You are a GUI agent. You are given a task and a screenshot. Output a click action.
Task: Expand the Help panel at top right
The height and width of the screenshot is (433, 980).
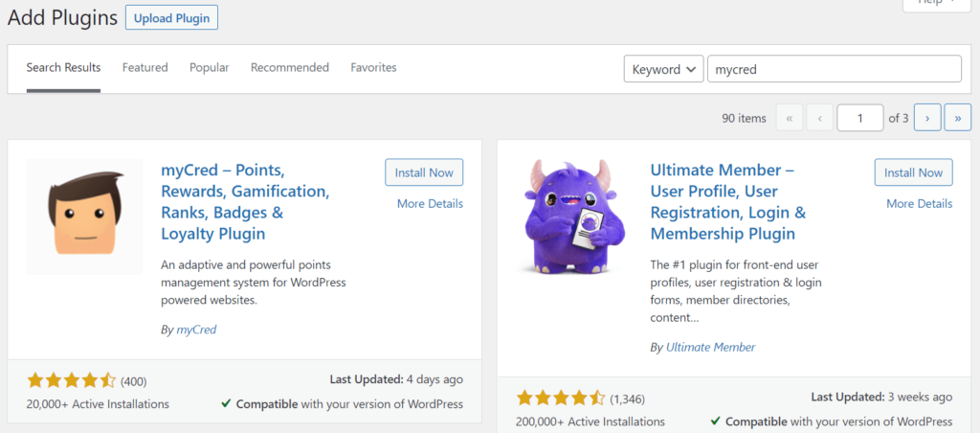click(x=943, y=3)
